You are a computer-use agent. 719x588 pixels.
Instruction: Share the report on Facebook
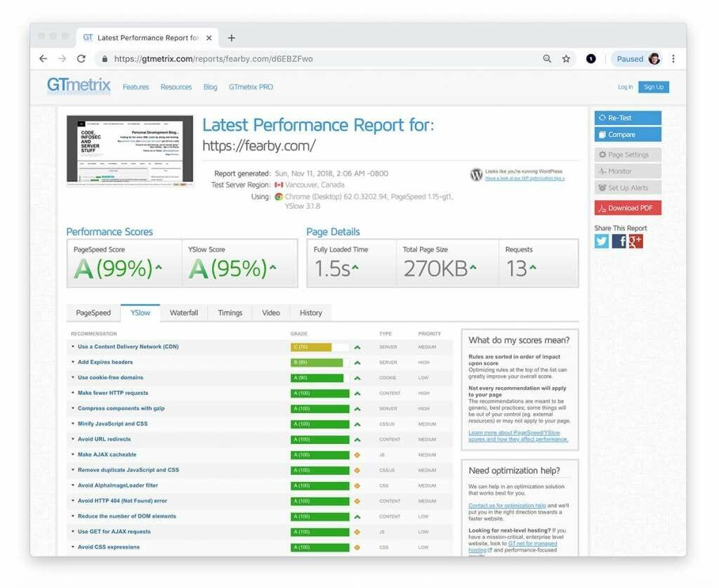pos(619,241)
